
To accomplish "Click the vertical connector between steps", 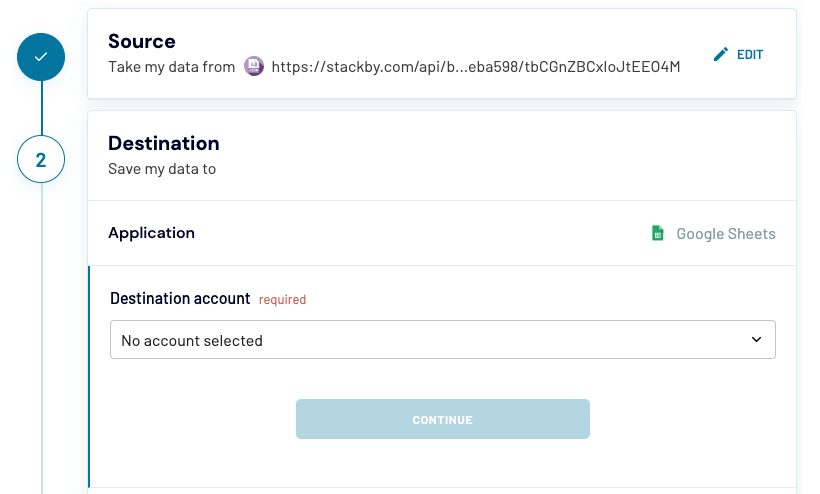I will (x=41, y=108).
